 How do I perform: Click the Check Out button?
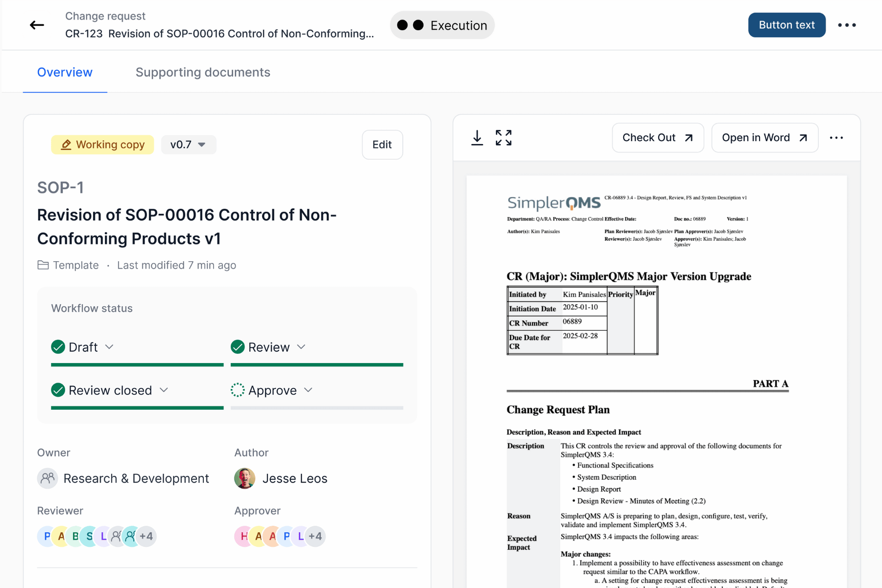coord(658,138)
